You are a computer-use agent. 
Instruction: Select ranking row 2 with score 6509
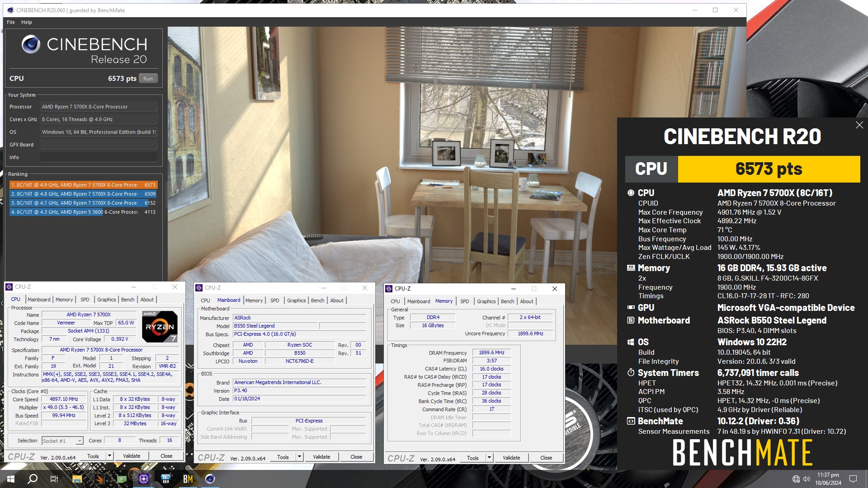[x=83, y=194]
